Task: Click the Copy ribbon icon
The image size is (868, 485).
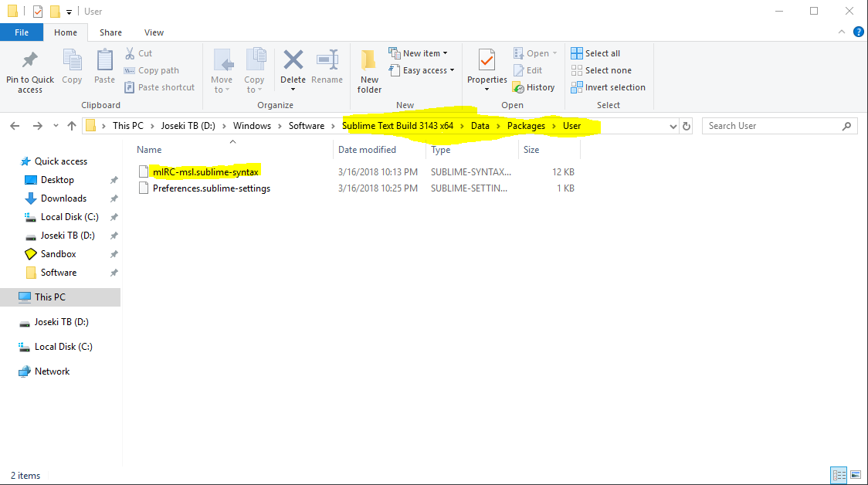Action: click(x=72, y=60)
